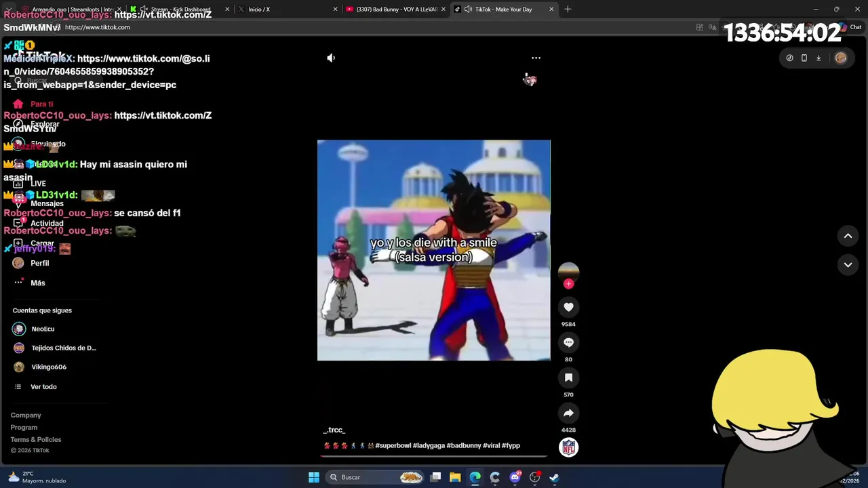
Task: Expand the Program footer section
Action: tap(24, 427)
